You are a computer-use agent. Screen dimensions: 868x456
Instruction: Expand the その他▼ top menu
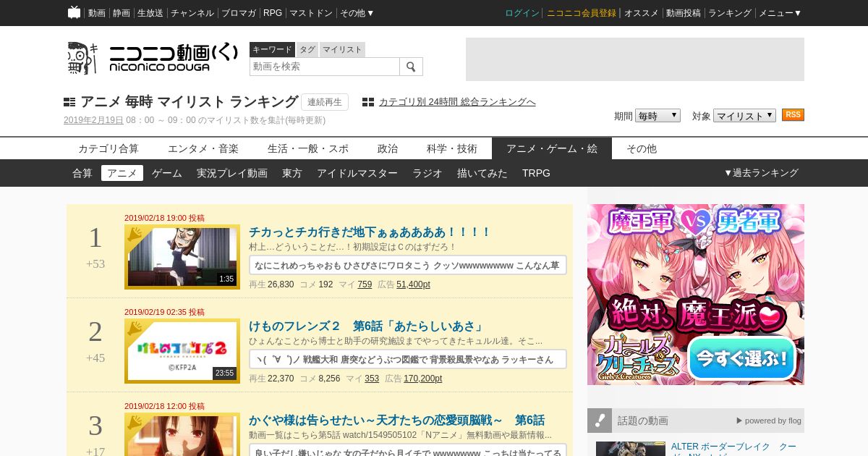coord(357,13)
